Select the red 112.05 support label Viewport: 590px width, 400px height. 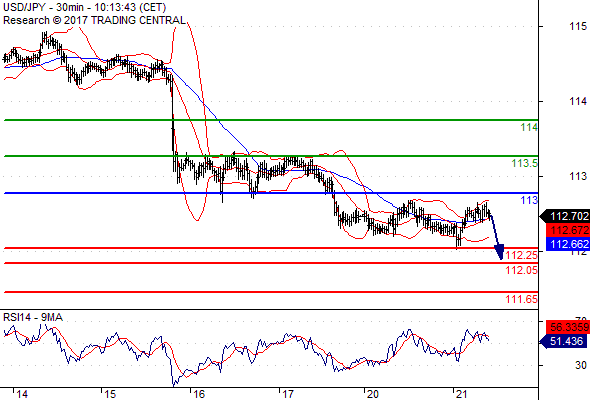coord(522,270)
